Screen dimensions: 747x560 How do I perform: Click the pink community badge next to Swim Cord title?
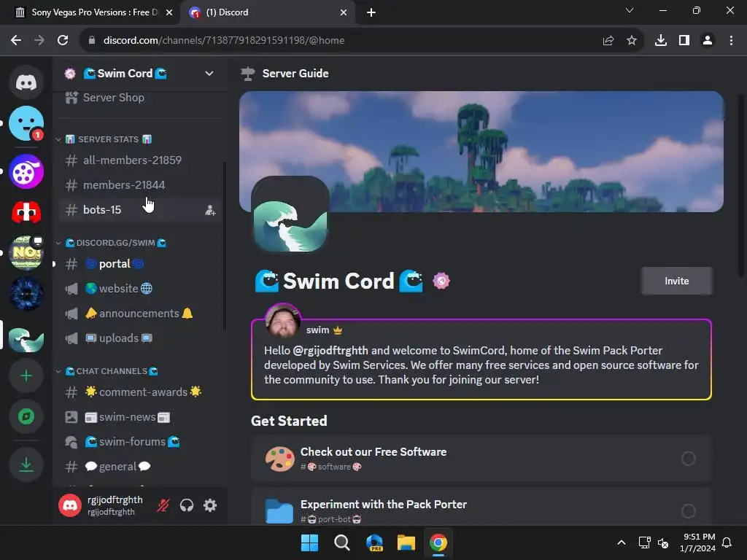click(x=441, y=281)
